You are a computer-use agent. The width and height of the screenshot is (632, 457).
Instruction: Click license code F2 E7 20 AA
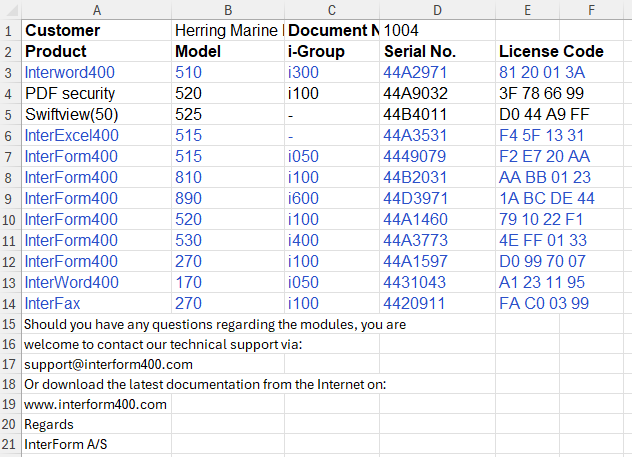559,156
